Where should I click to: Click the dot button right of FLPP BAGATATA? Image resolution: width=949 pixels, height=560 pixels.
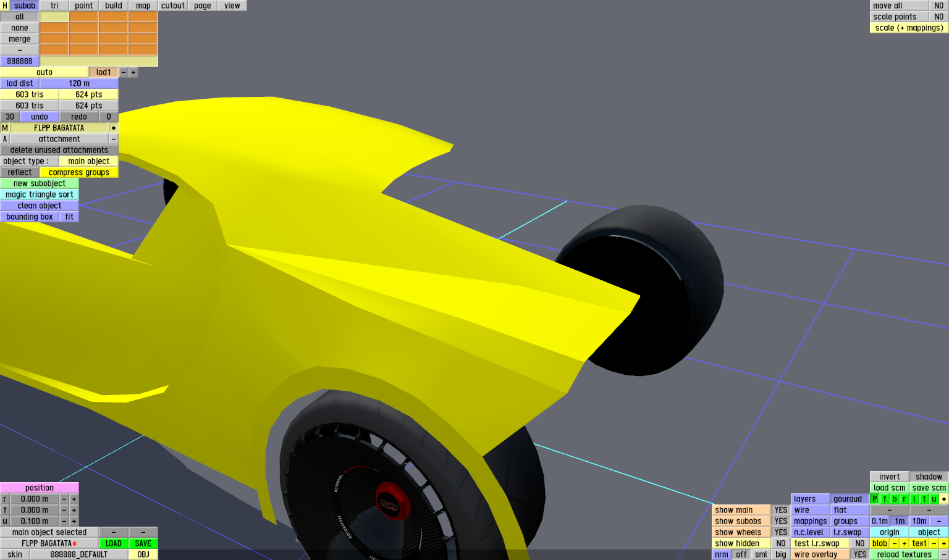(x=114, y=128)
